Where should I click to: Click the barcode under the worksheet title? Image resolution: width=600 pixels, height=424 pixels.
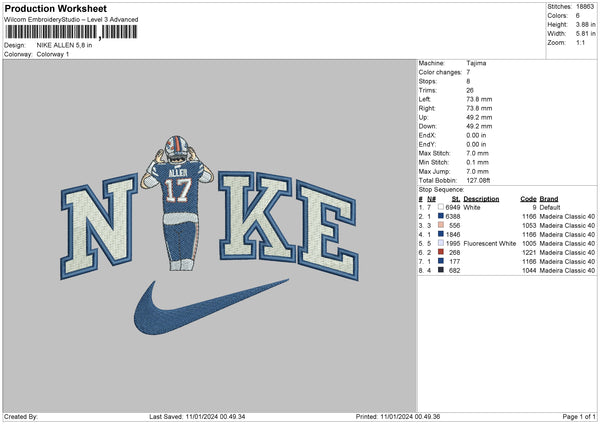(71, 32)
